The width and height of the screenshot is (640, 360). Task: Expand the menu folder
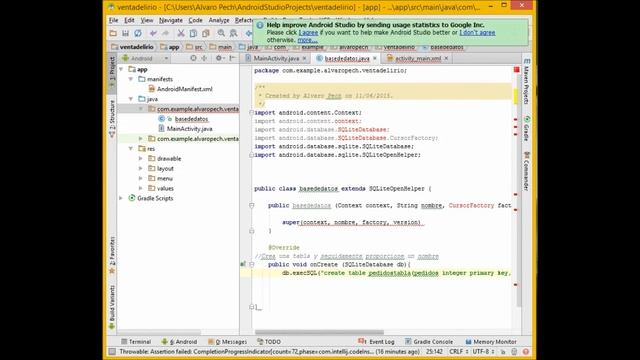tap(141, 178)
